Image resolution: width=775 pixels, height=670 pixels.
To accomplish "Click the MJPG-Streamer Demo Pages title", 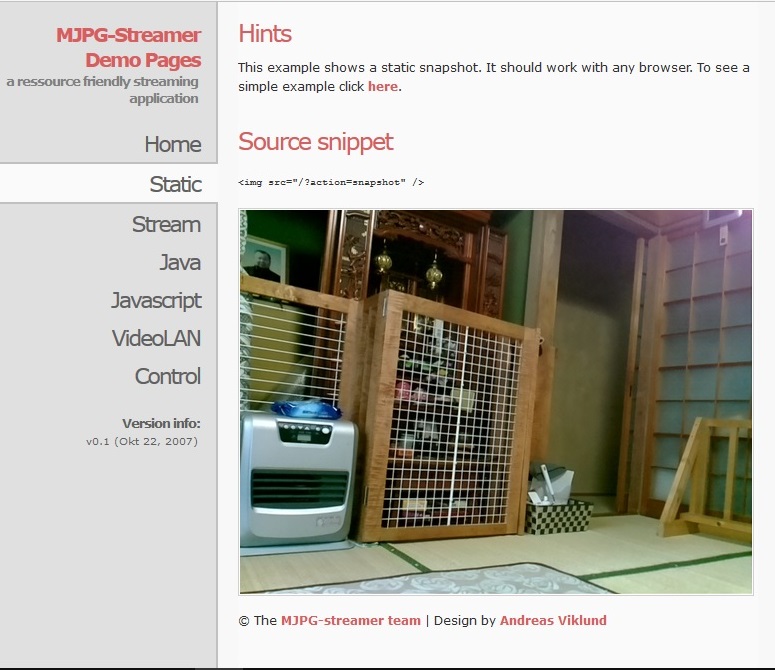I will pyautogui.click(x=129, y=47).
